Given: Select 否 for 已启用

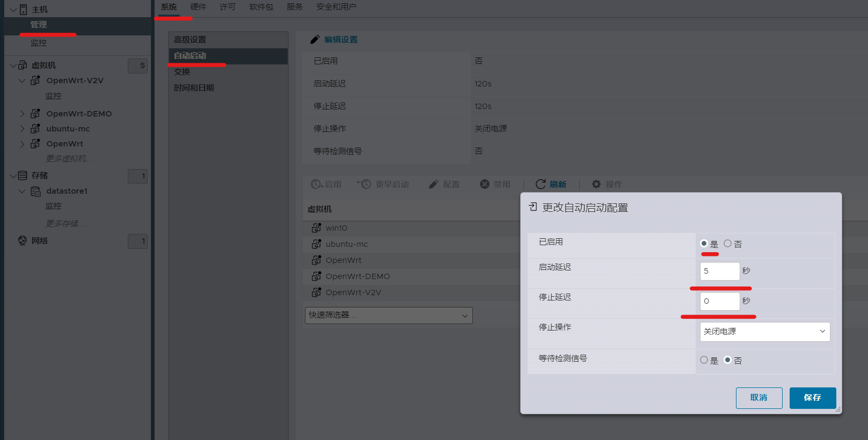Looking at the screenshot, I should point(728,244).
